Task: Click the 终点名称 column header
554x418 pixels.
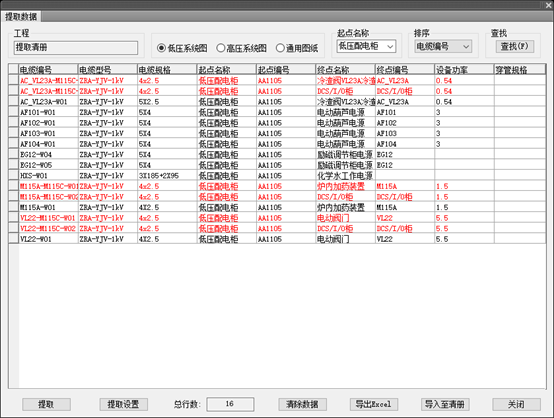Action: [x=345, y=70]
